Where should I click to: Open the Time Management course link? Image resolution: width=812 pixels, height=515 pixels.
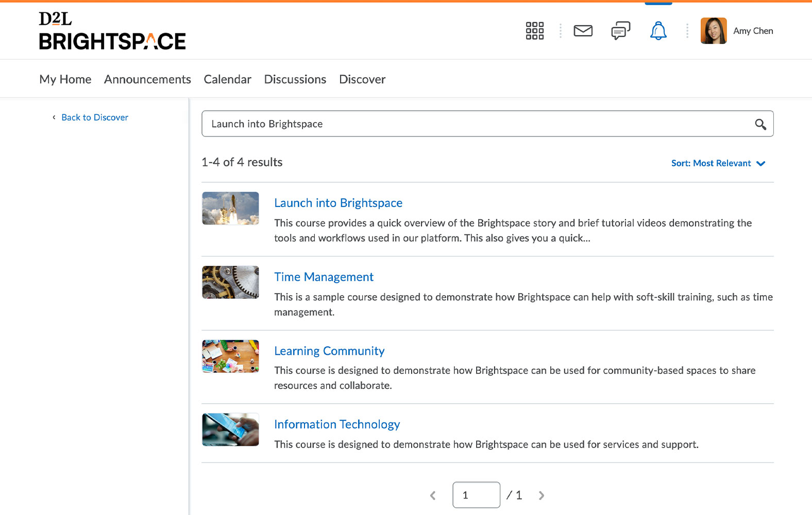[324, 277]
